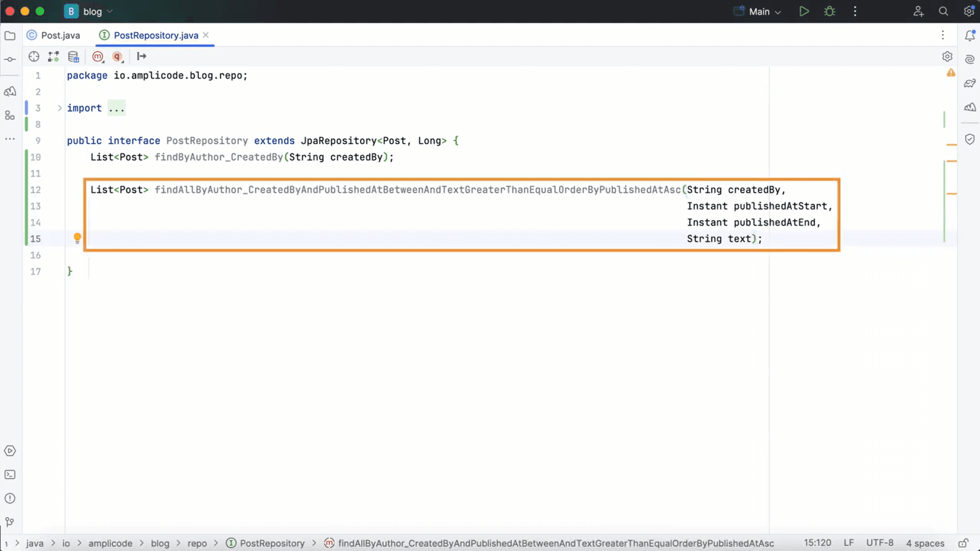
Task: Click the target locate icon in editor toolbar
Action: point(34,57)
